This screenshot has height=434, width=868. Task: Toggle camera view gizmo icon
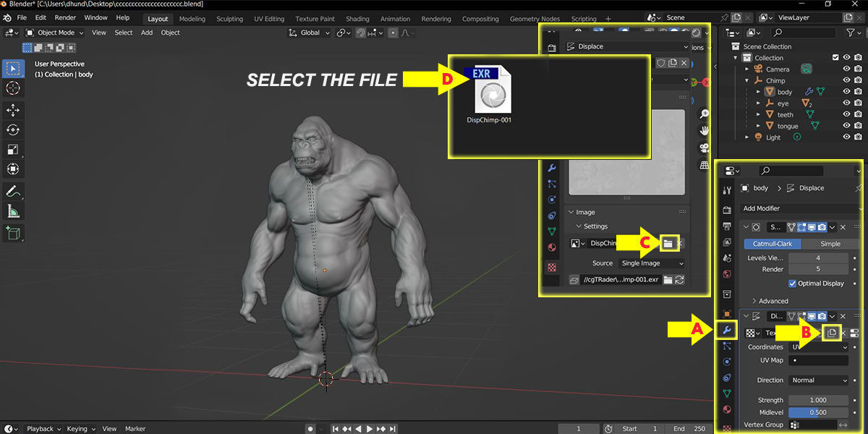click(704, 148)
